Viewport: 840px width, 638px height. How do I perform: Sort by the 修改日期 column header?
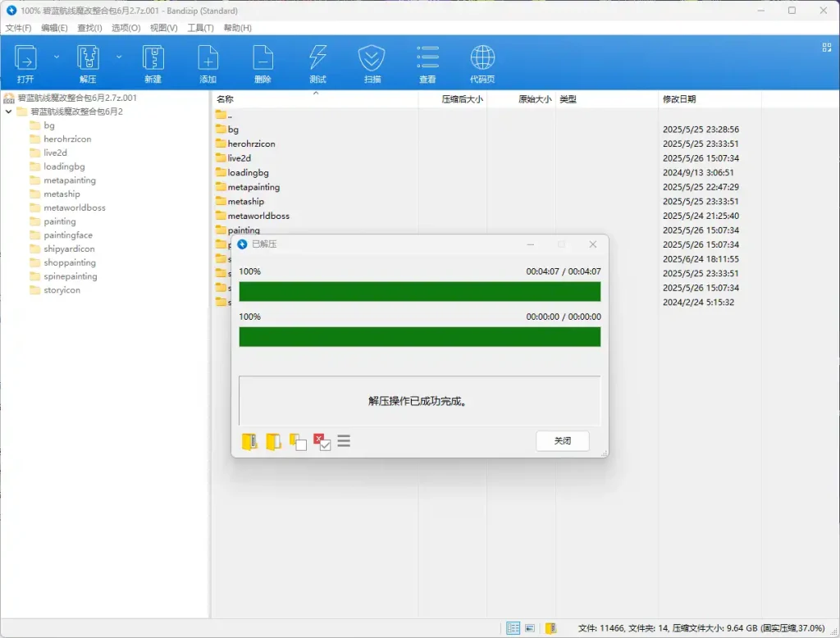click(679, 99)
